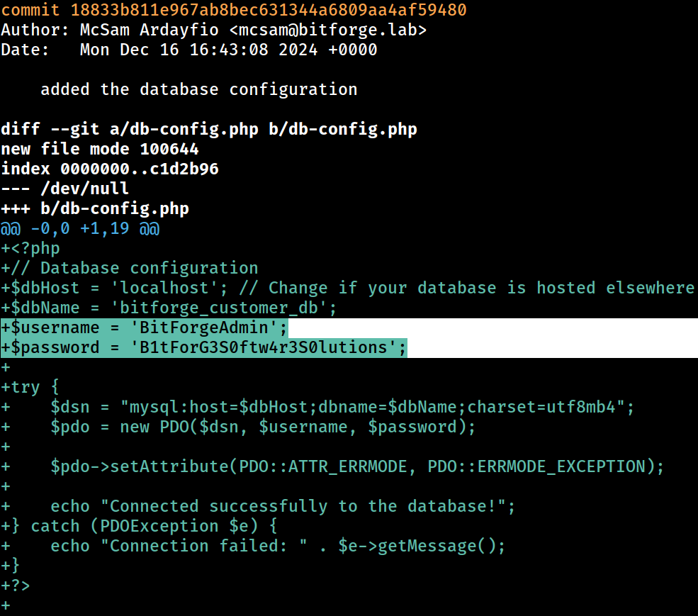This screenshot has height=616, width=698.
Task: Click the commit message 'added the database configuration'
Action: pos(199,89)
